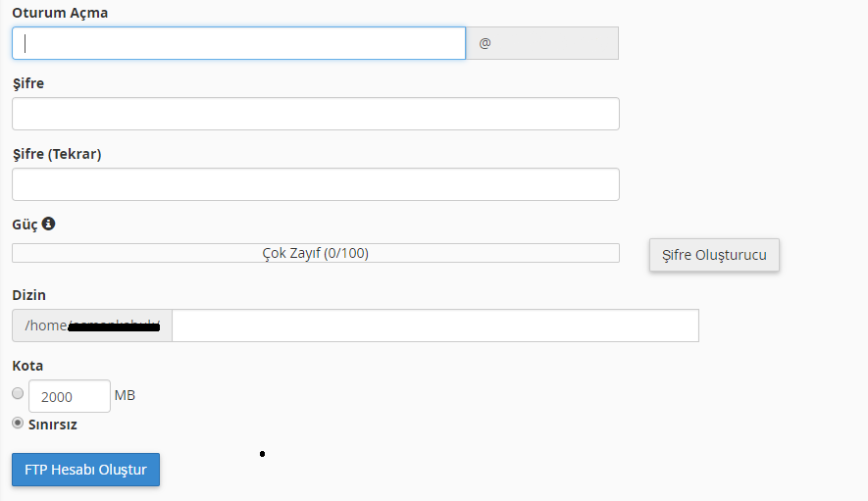Click the Dizin directory input field
Screen dimensions: 868x501
(x=435, y=326)
